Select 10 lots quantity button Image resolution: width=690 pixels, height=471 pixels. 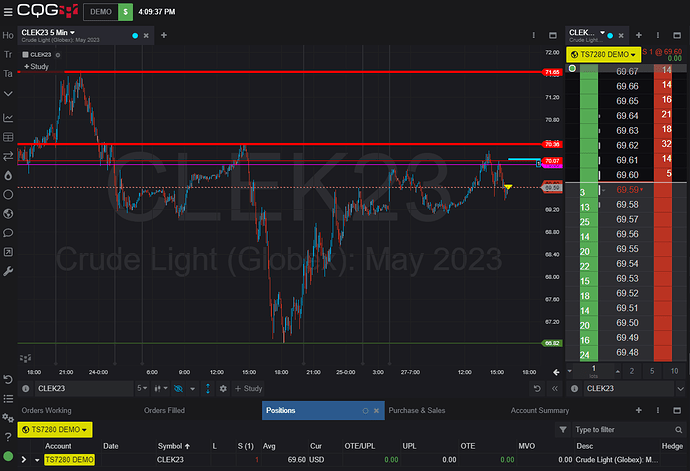tap(674, 371)
